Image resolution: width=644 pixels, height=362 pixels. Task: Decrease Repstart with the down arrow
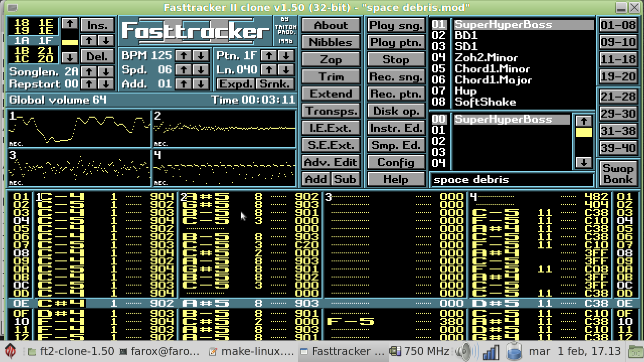105,83
